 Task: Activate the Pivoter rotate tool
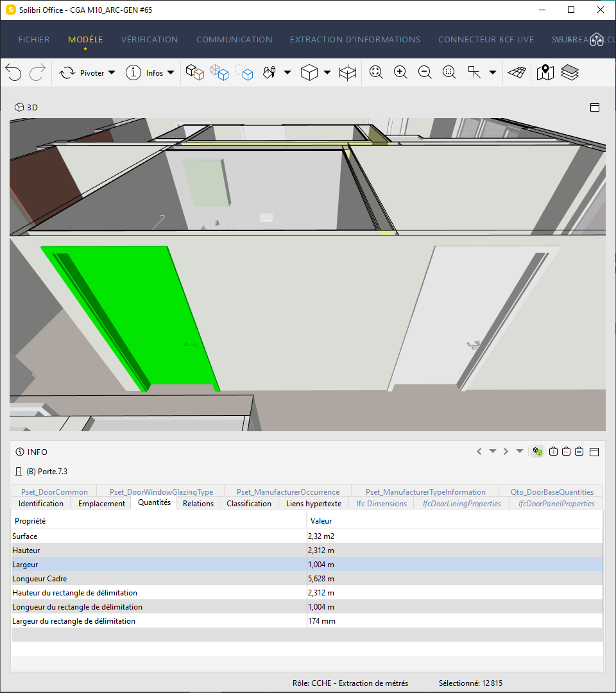81,73
